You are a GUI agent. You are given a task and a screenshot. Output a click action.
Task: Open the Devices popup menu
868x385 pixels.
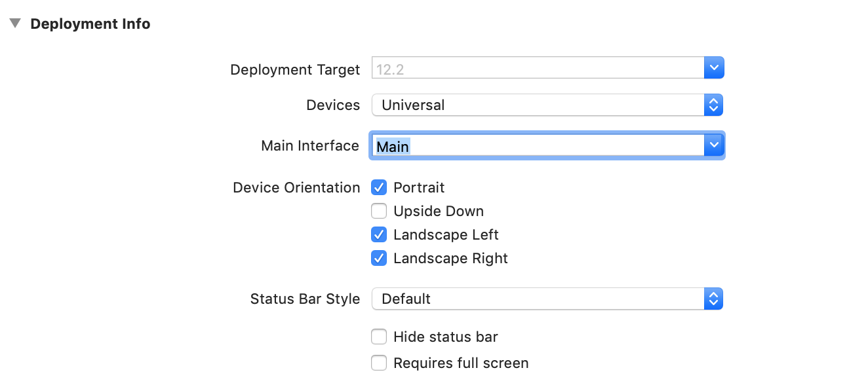click(547, 105)
